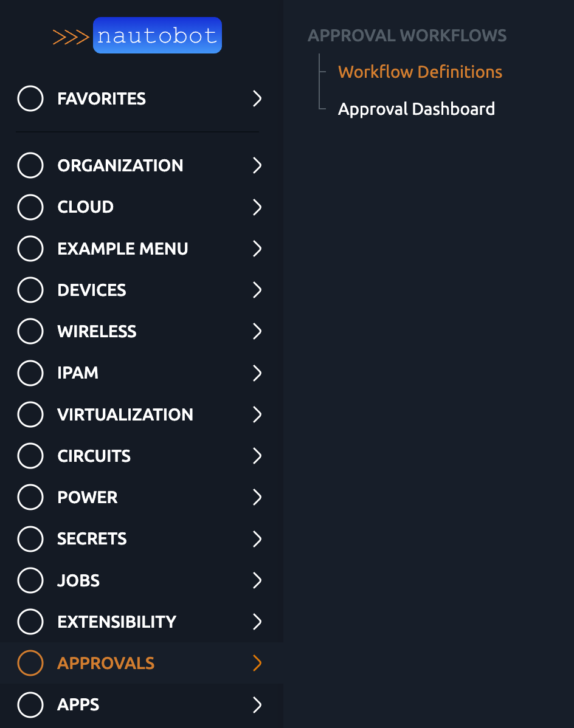Go to Approval Dashboard
This screenshot has width=574, height=728.
pyautogui.click(x=417, y=109)
